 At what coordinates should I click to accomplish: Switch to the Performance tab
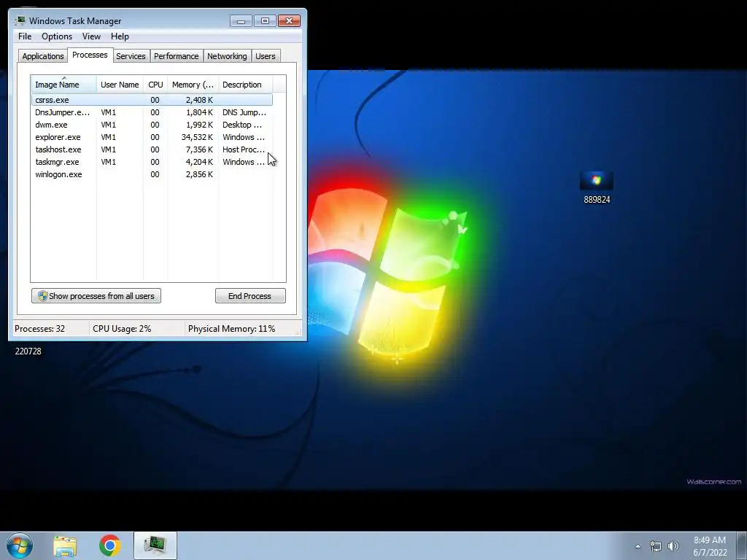(177, 56)
